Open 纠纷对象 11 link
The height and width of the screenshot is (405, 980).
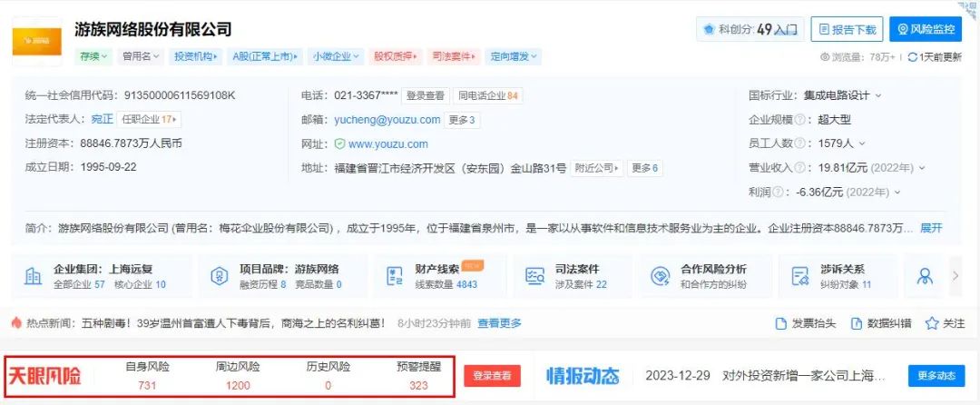846,284
